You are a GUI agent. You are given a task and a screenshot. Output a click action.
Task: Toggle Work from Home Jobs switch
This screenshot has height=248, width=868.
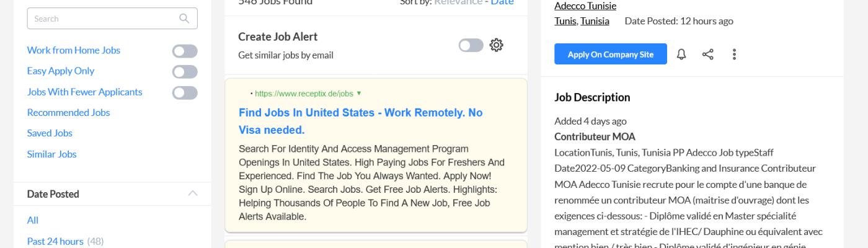pos(185,51)
